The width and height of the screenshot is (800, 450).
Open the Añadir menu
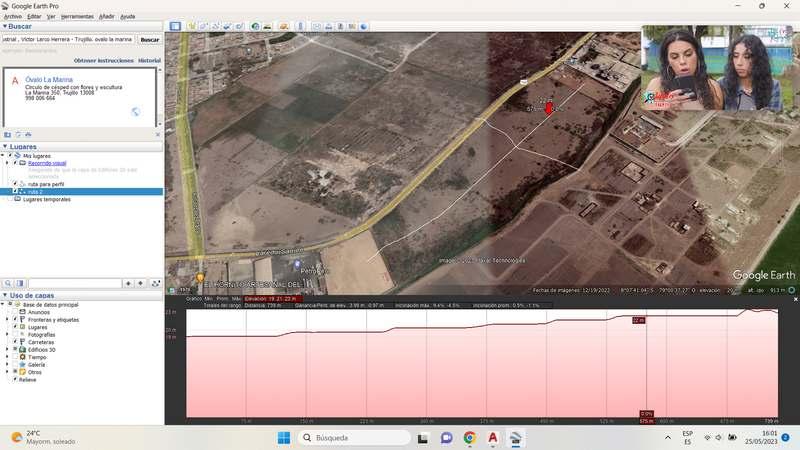coord(107,16)
